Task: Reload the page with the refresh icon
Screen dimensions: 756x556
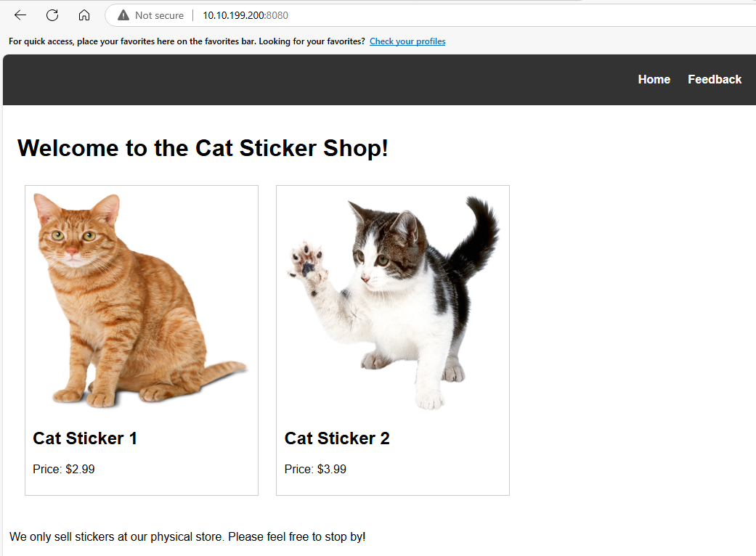Action: pyautogui.click(x=52, y=15)
